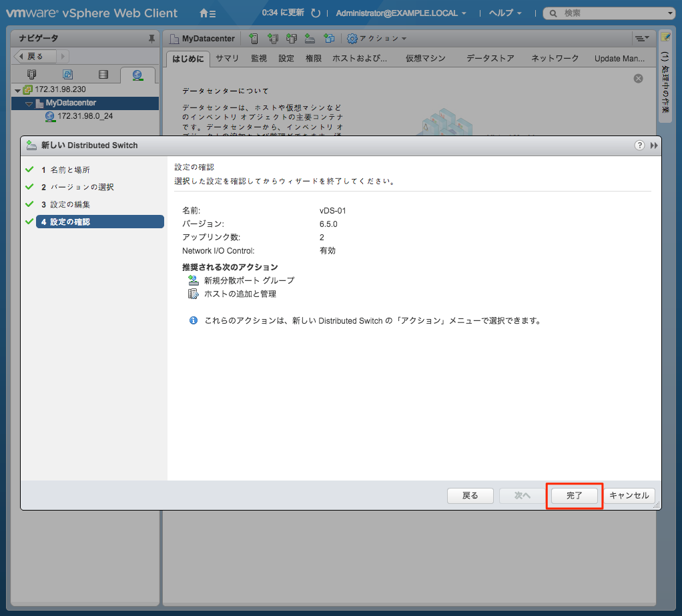Click the ホストの追加と管理 text
Viewport: 682px width, 616px height.
coord(240,294)
